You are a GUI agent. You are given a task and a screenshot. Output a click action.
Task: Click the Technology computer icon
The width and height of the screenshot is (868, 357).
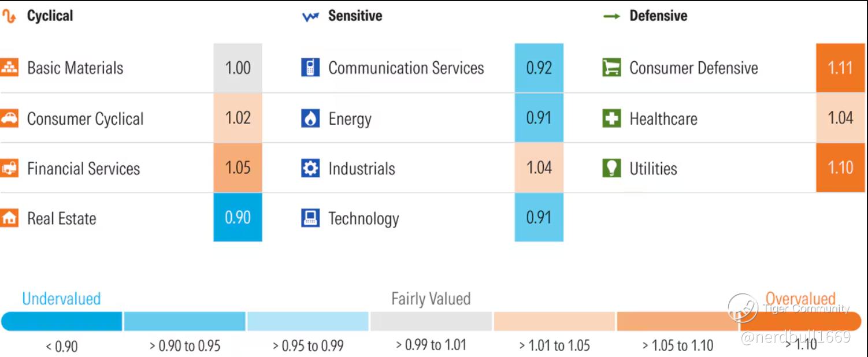(310, 218)
